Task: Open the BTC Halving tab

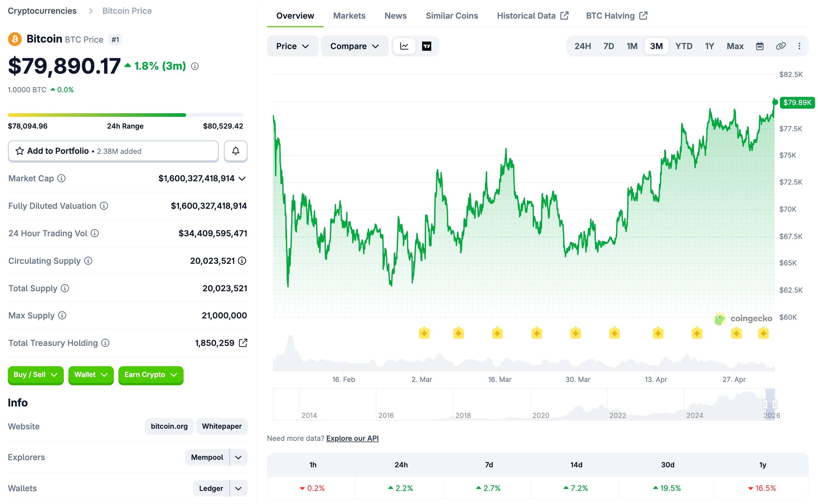Action: (616, 16)
